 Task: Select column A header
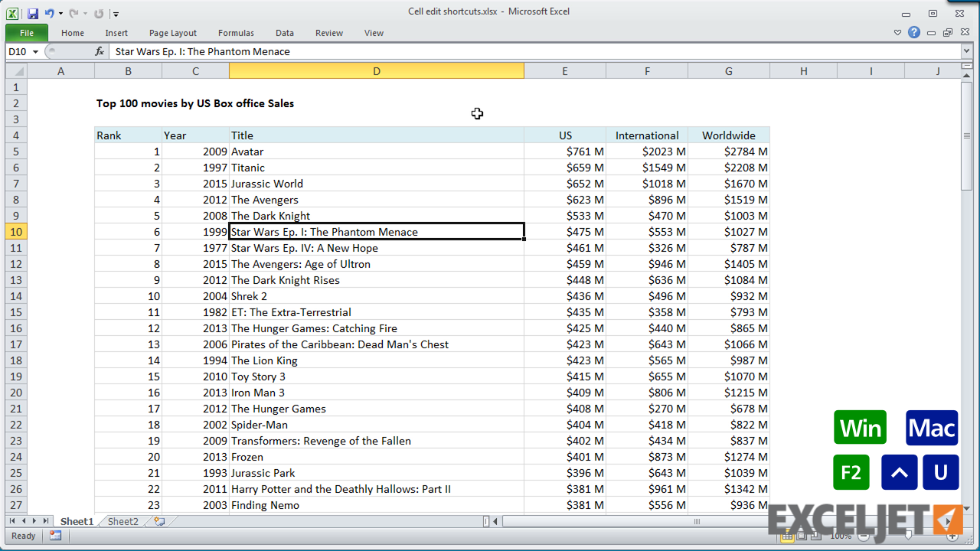[x=60, y=71]
